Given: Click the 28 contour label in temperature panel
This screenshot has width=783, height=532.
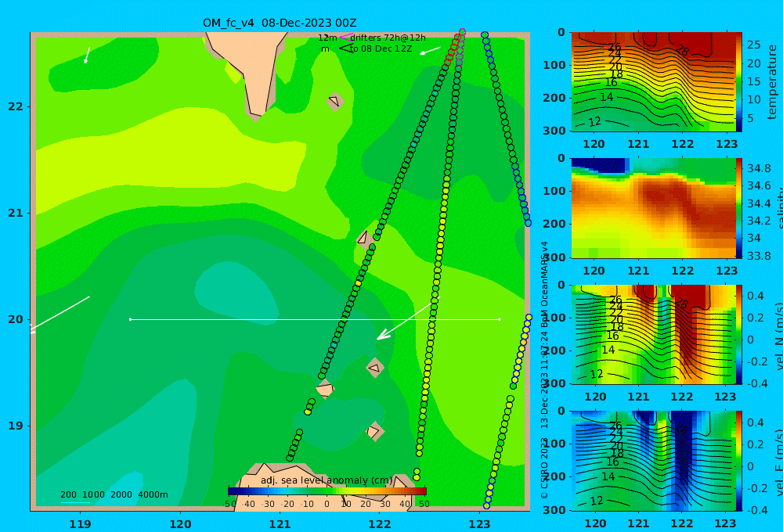Looking at the screenshot, I should click(x=682, y=51).
